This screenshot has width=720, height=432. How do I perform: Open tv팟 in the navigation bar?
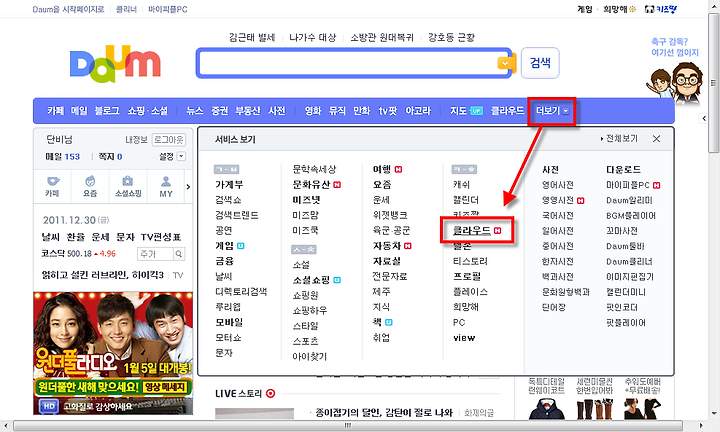tap(388, 111)
